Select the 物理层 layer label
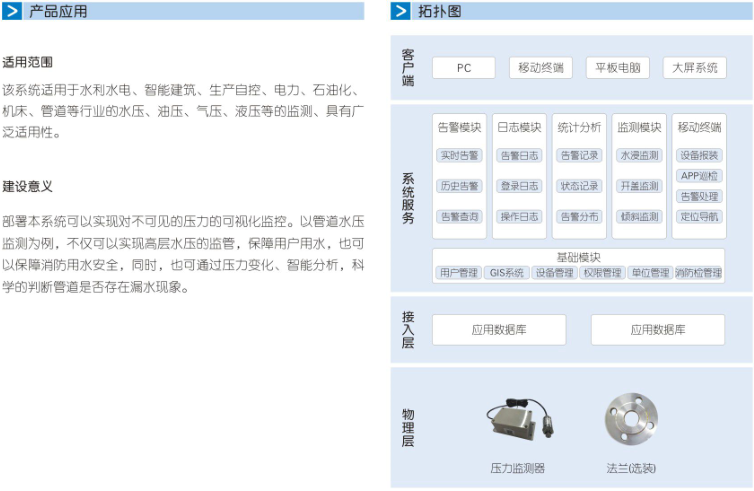 click(x=408, y=428)
